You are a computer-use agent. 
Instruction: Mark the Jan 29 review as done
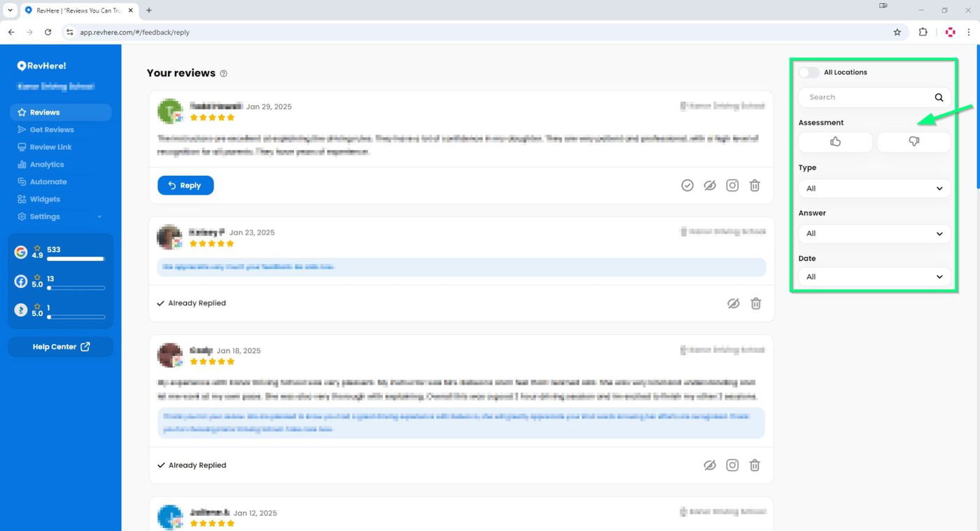[x=687, y=186]
